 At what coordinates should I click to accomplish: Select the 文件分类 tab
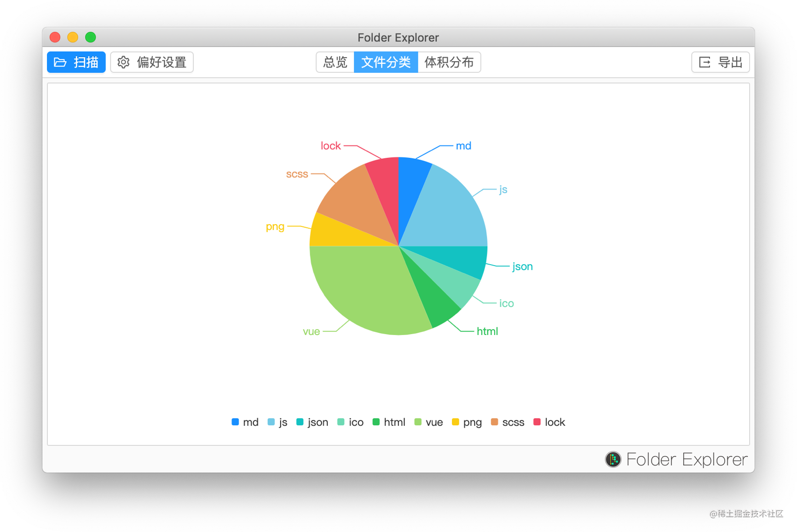click(386, 62)
